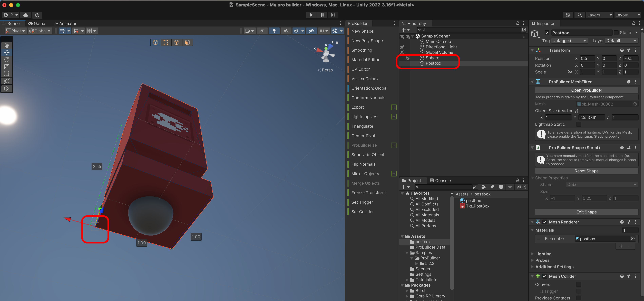Open the Layers dropdown
The width and height of the screenshot is (644, 301).
599,15
